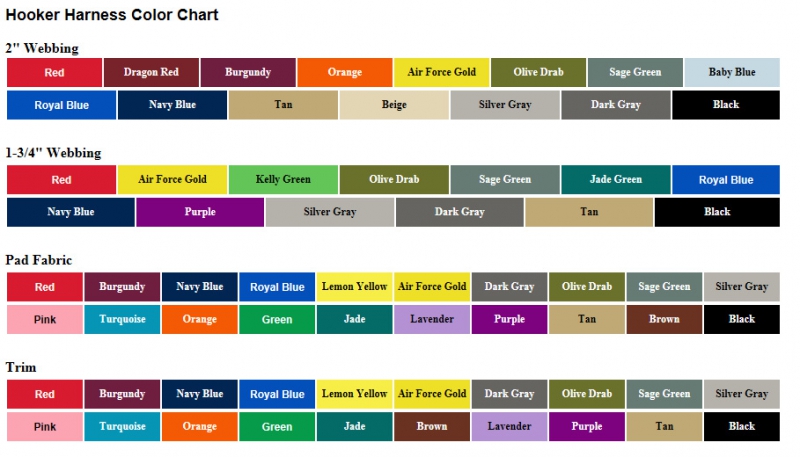Select Brown swatch under Pad Fabric
The width and height of the screenshot is (800, 457).
664,319
